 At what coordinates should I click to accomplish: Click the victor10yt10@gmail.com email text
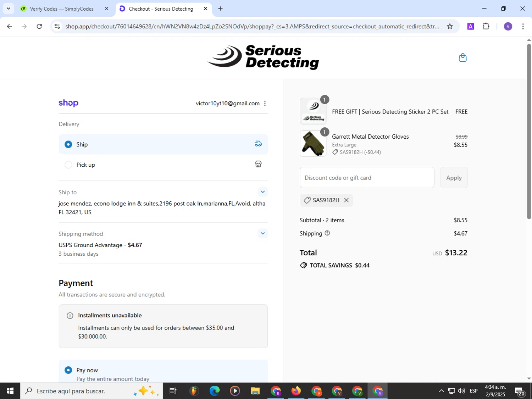[x=228, y=103]
